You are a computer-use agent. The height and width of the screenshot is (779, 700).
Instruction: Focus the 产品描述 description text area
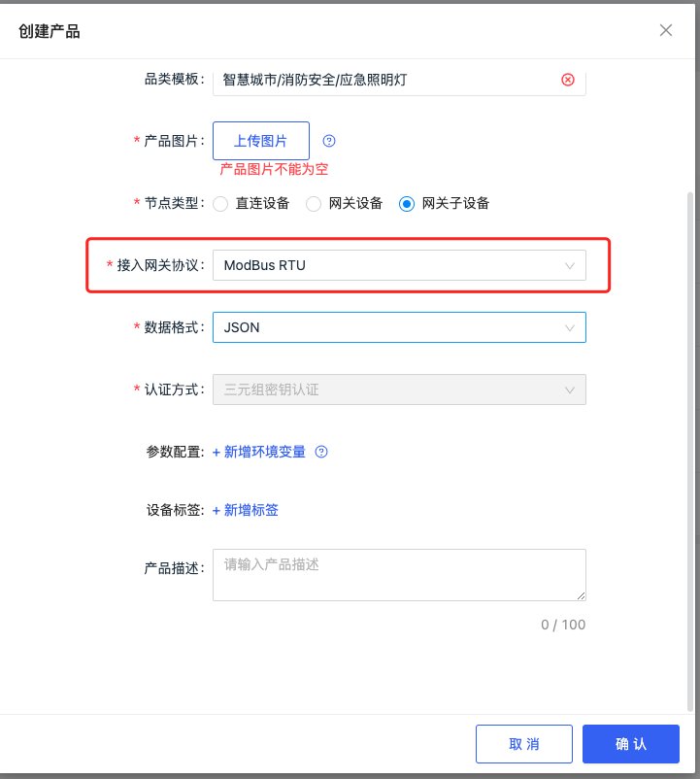pyautogui.click(x=399, y=575)
